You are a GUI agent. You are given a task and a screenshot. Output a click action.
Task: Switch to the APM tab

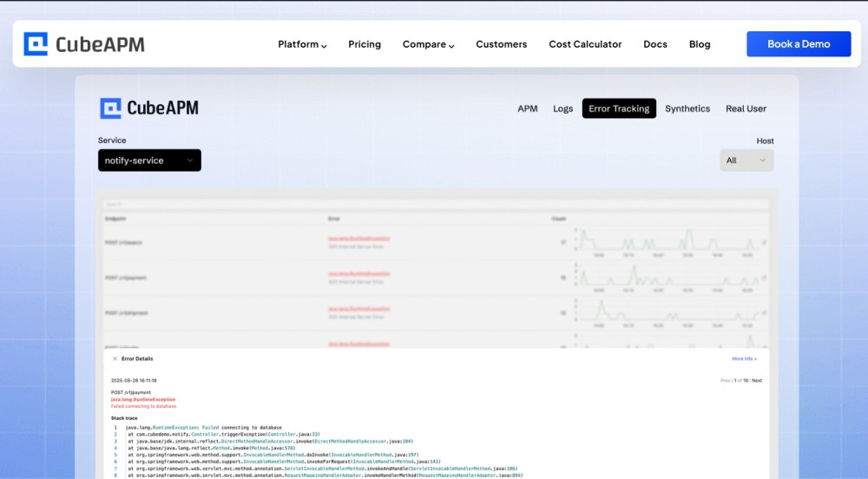coord(528,108)
